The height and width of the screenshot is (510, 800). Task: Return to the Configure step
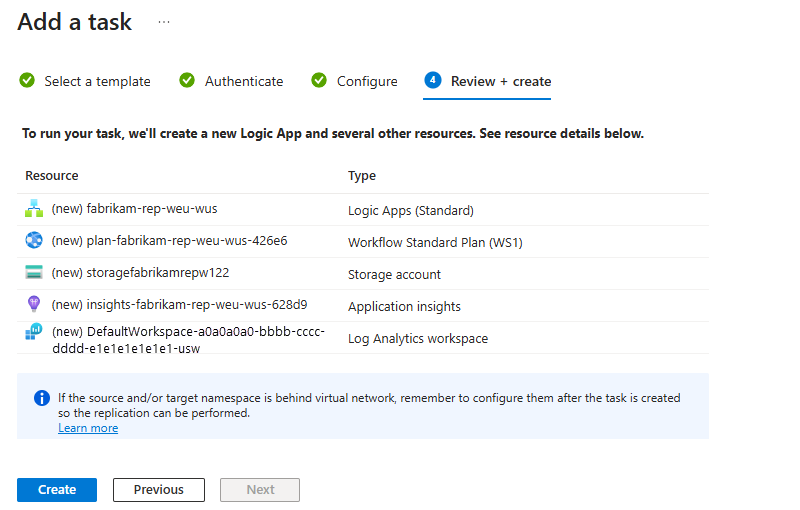coord(367,81)
